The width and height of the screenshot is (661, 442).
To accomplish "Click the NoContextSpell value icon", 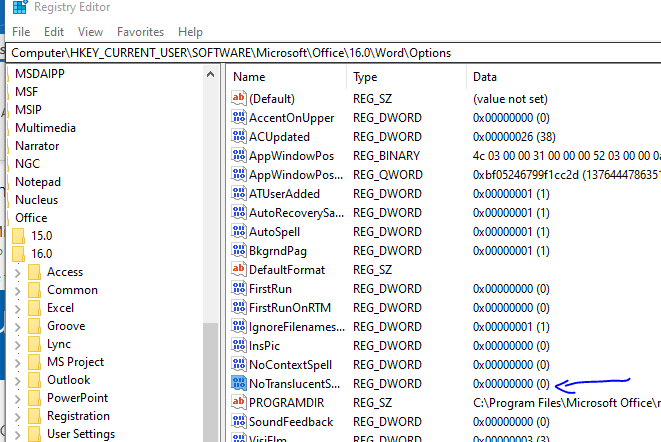I will tap(239, 364).
